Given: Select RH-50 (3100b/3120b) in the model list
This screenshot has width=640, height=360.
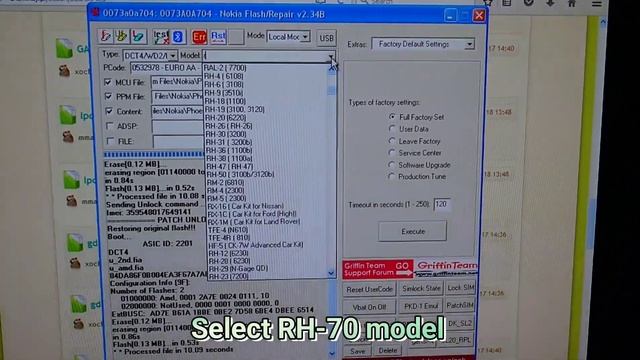Looking at the screenshot, I should click(241, 174).
